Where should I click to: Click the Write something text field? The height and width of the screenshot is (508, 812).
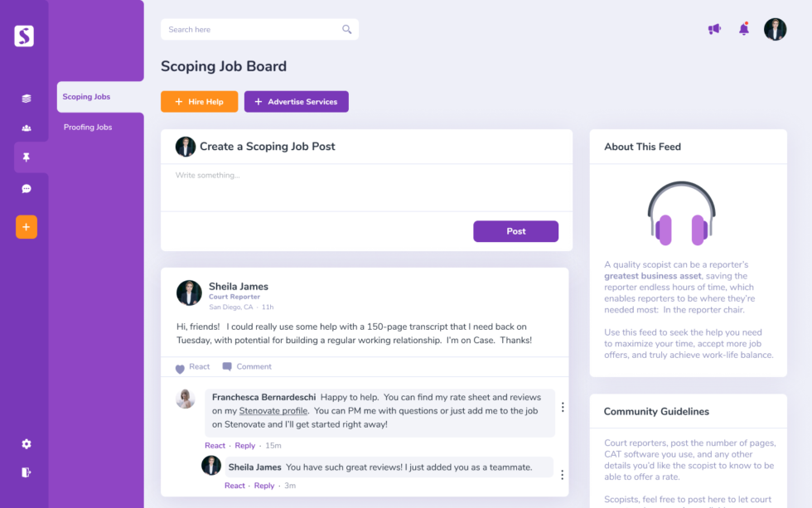click(x=365, y=186)
